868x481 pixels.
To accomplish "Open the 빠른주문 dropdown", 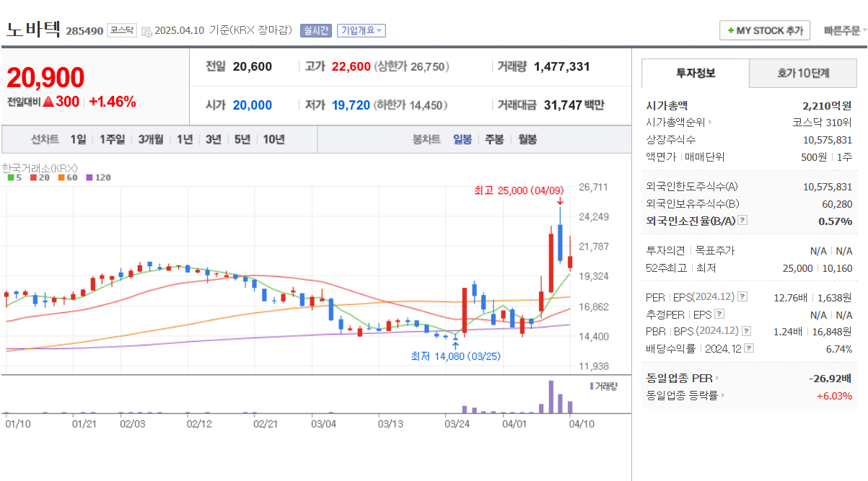I will pos(845,31).
